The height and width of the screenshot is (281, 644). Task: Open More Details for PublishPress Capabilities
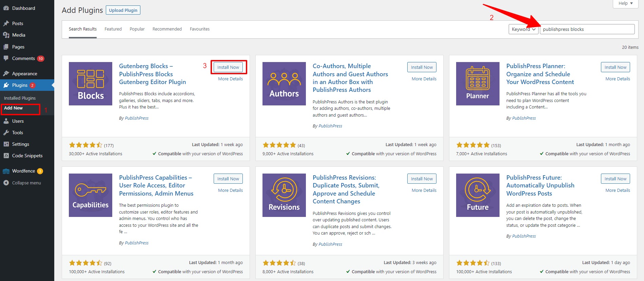coord(230,190)
